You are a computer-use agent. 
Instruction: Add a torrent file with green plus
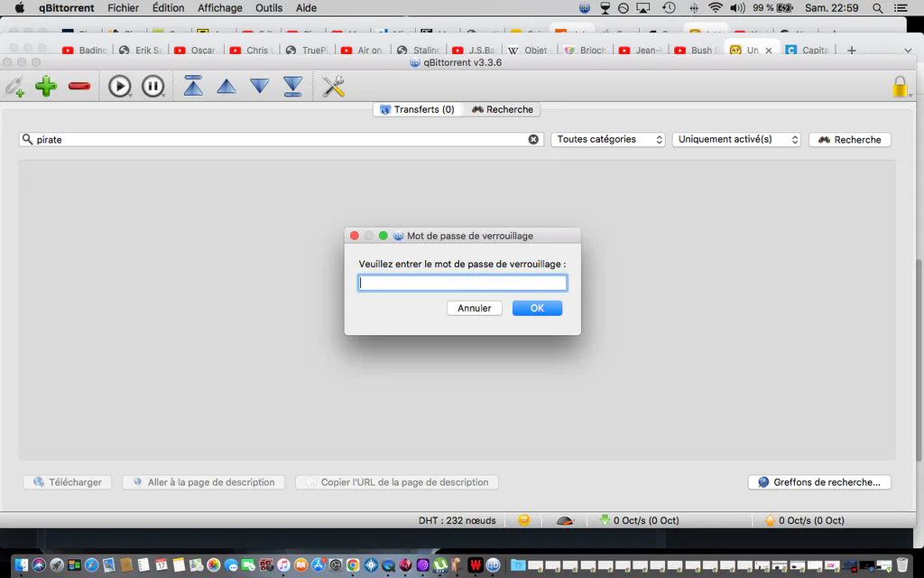46,87
